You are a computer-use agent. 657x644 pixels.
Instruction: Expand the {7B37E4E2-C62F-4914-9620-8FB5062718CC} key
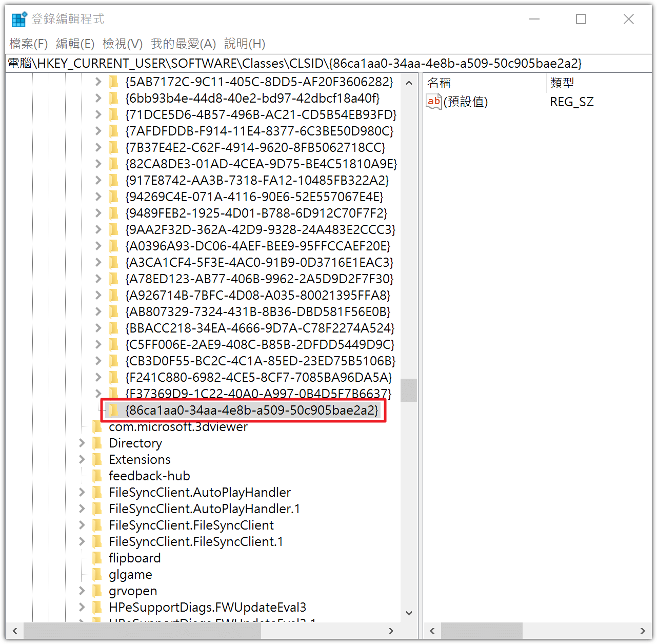tap(98, 147)
